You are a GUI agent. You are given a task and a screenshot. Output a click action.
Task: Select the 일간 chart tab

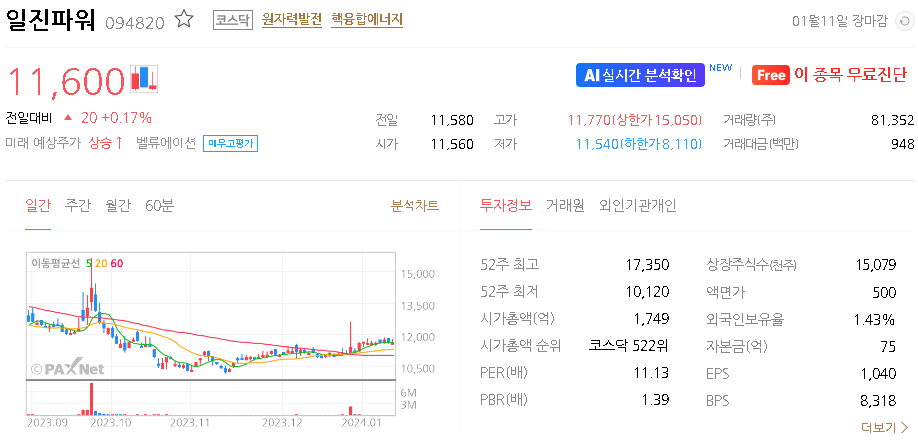38,206
